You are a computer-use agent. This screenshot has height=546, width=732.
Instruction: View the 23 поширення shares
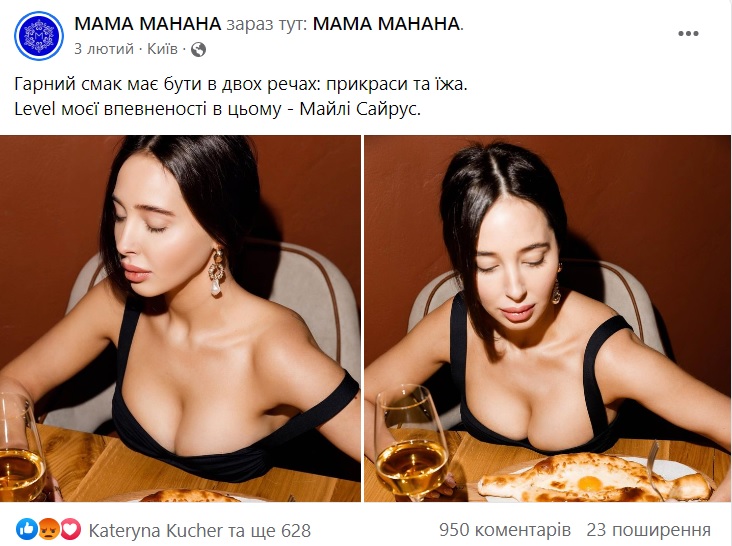coord(648,530)
